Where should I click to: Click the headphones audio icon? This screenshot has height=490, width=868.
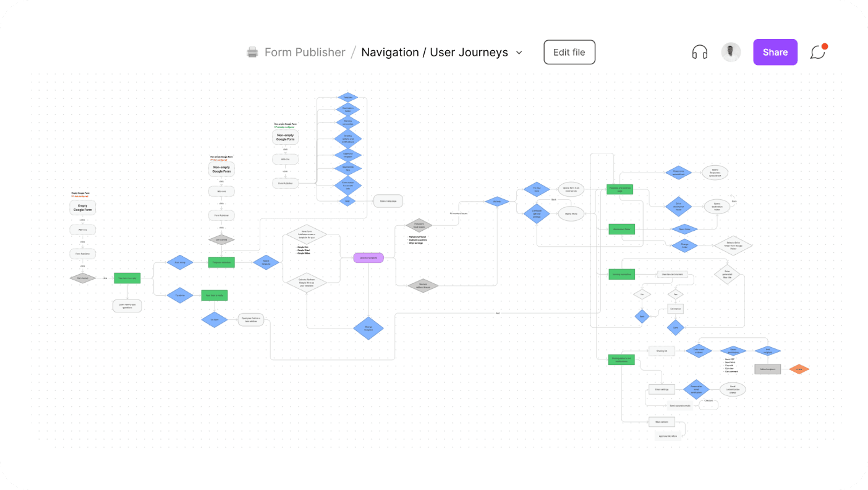pyautogui.click(x=699, y=53)
